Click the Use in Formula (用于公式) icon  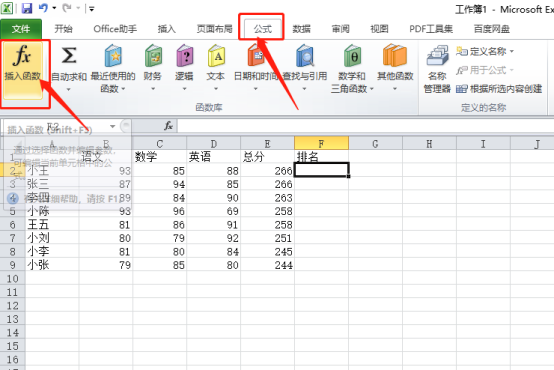coord(461,70)
